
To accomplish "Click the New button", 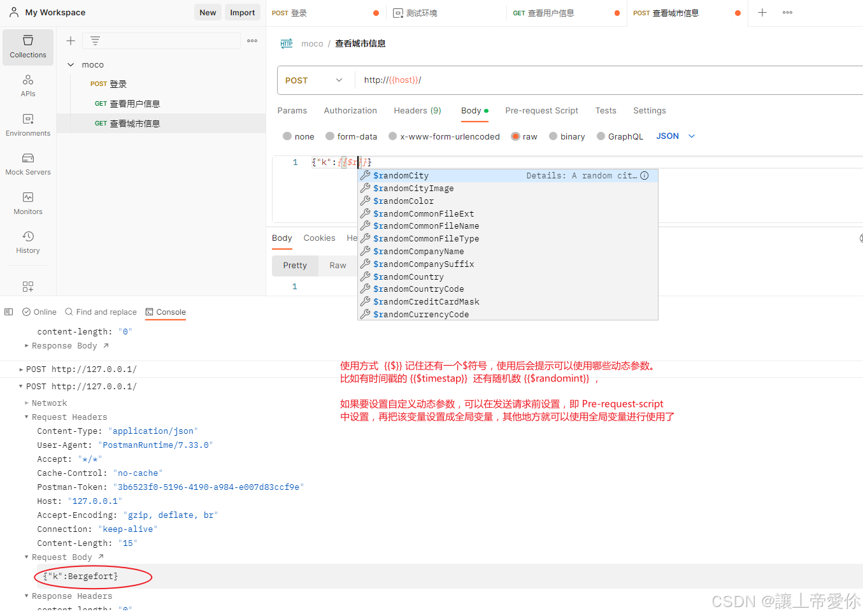I will (x=208, y=13).
